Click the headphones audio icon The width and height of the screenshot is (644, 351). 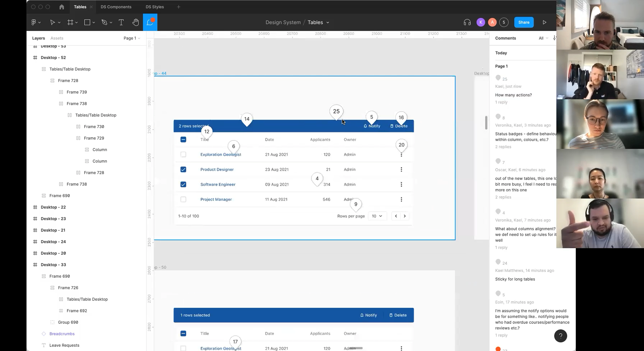click(467, 22)
